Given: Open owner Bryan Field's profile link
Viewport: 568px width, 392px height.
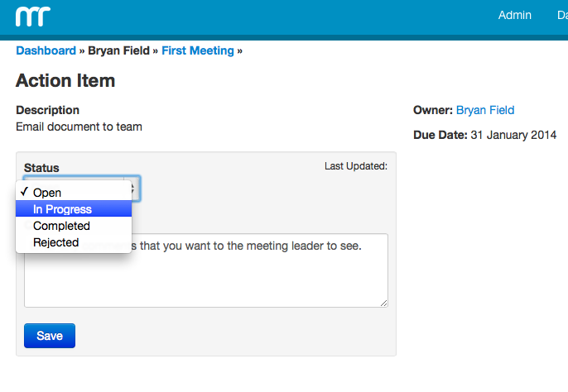Looking at the screenshot, I should click(484, 110).
